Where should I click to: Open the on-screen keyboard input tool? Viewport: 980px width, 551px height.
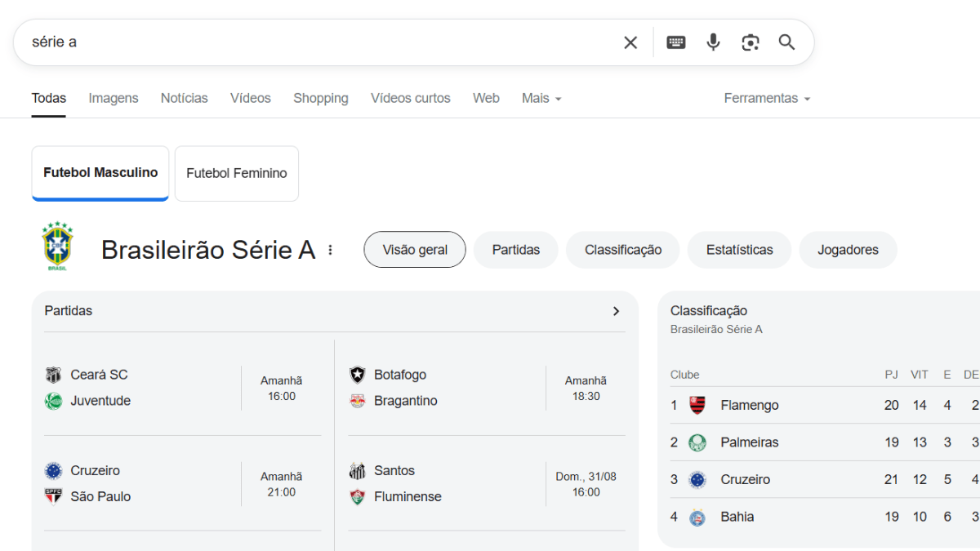pos(675,42)
